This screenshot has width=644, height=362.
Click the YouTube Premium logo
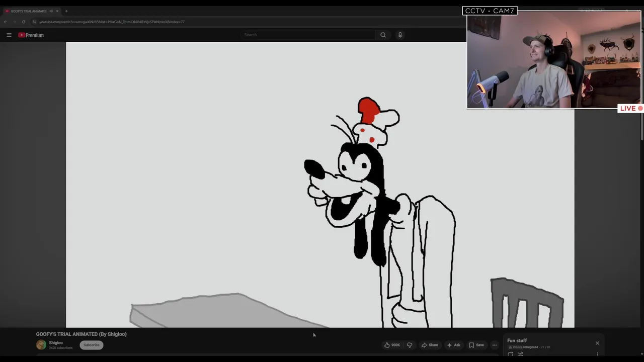tap(31, 35)
